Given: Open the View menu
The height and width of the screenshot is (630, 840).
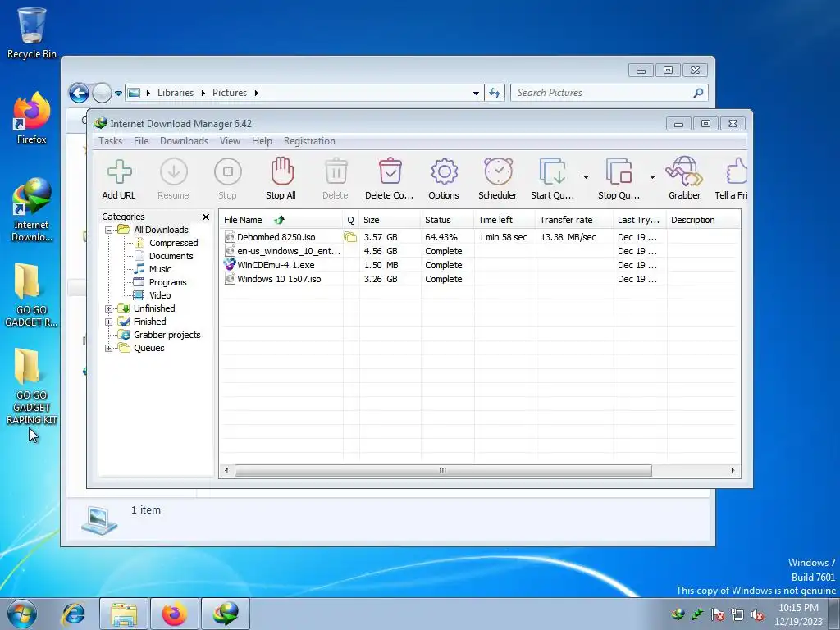Looking at the screenshot, I should (230, 141).
